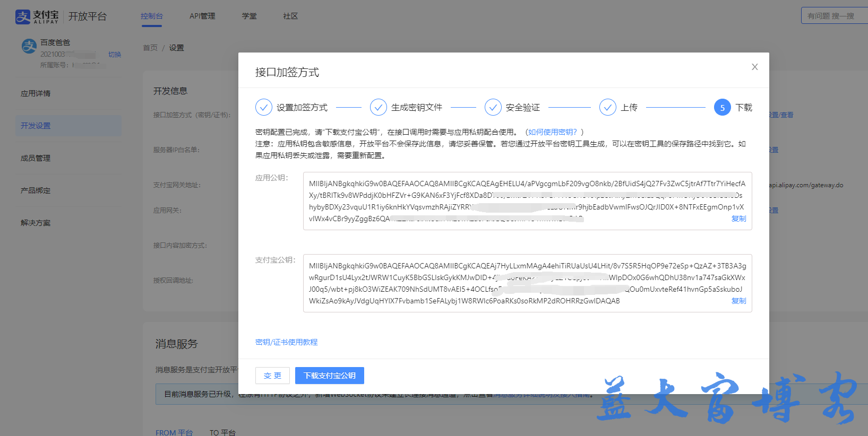Open the 社区 tab
Image resolution: width=868 pixels, height=436 pixels.
click(290, 16)
